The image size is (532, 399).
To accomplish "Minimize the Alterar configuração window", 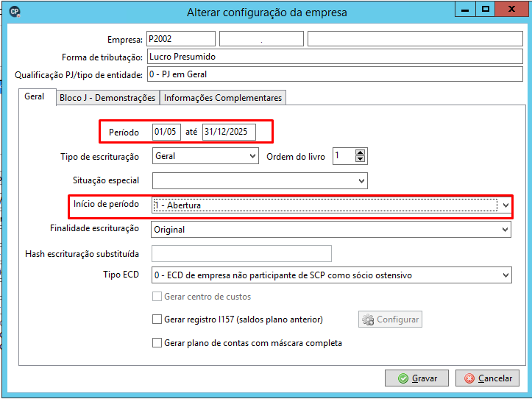I will coord(465,10).
